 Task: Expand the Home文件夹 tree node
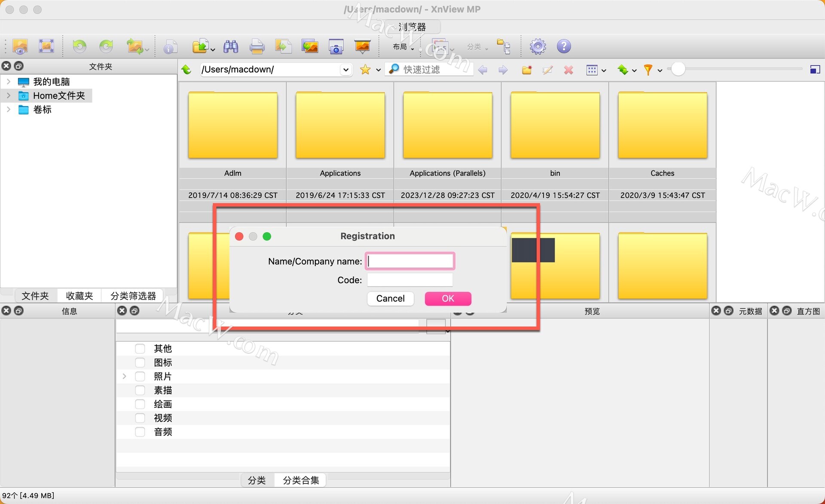[x=8, y=95]
